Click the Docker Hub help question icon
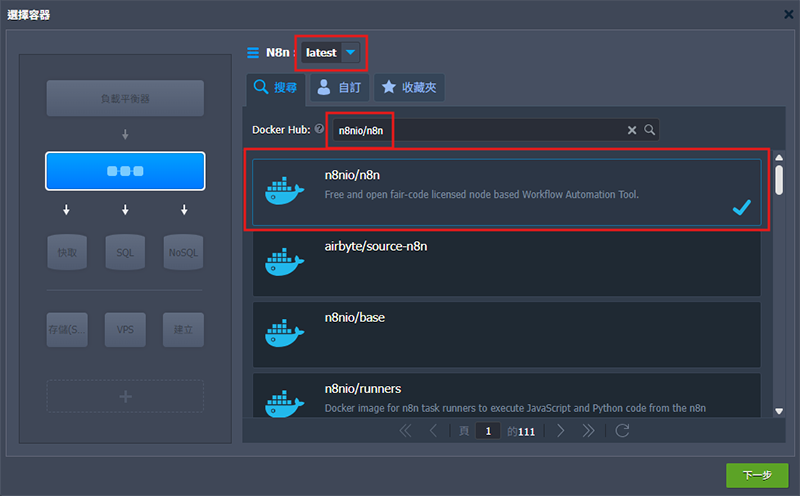Image resolution: width=800 pixels, height=496 pixels. [x=319, y=129]
